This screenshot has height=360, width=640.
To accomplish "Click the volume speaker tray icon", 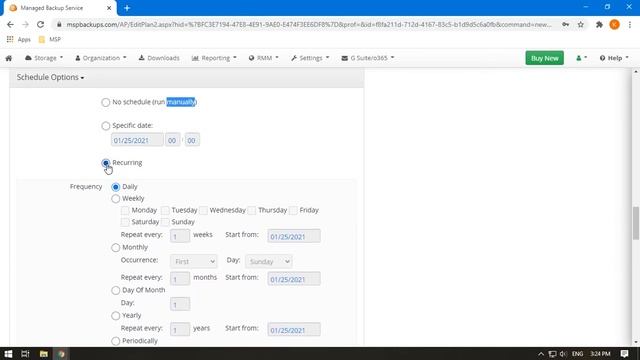I will [563, 353].
